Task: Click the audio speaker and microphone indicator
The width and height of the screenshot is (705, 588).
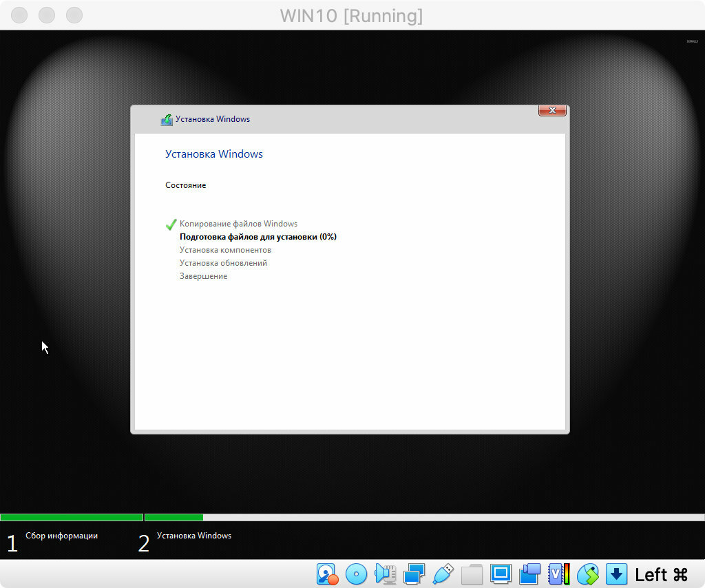Action: pos(386,574)
